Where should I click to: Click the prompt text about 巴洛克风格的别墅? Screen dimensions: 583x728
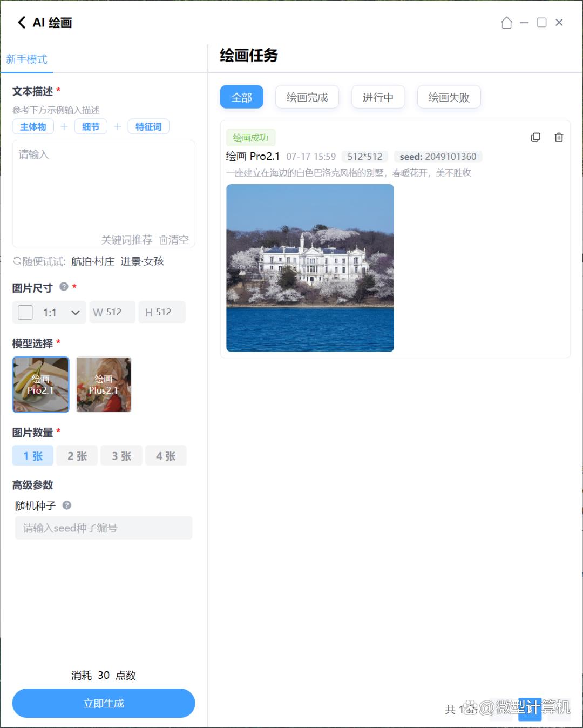[x=349, y=173]
